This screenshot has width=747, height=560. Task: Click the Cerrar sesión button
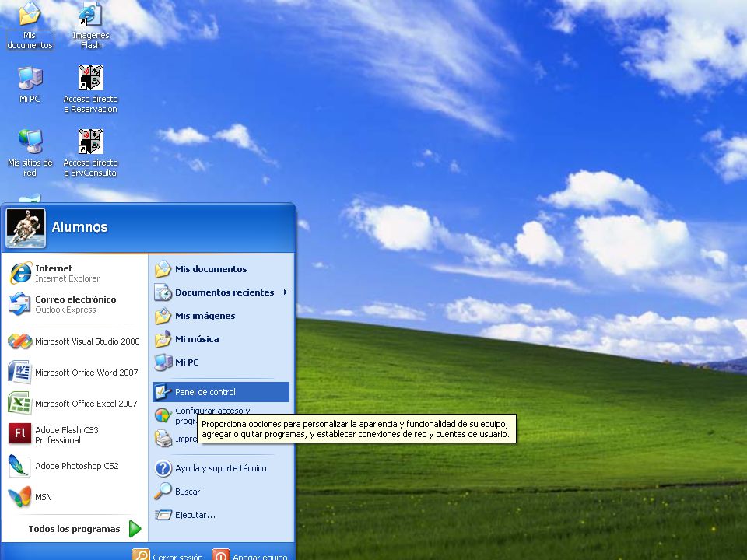168,555
